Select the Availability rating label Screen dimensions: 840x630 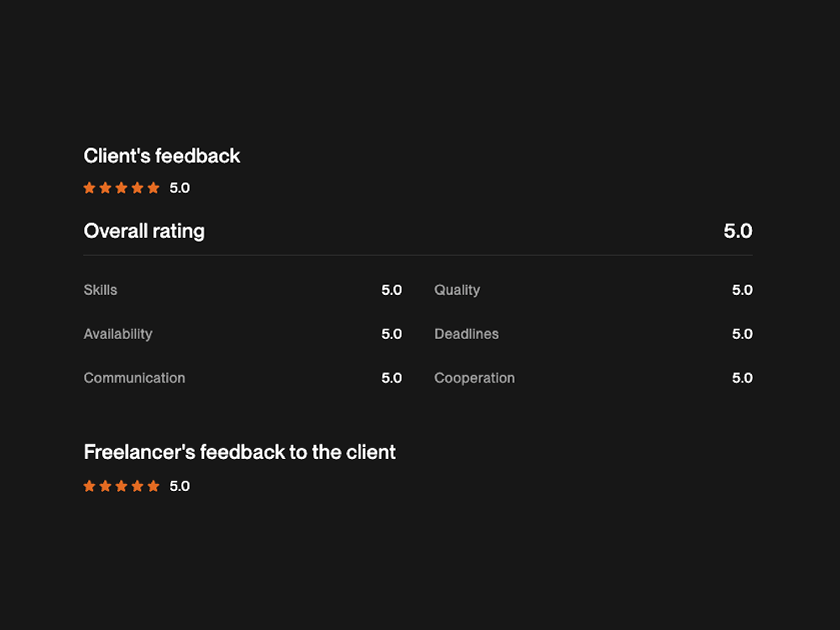click(x=118, y=334)
